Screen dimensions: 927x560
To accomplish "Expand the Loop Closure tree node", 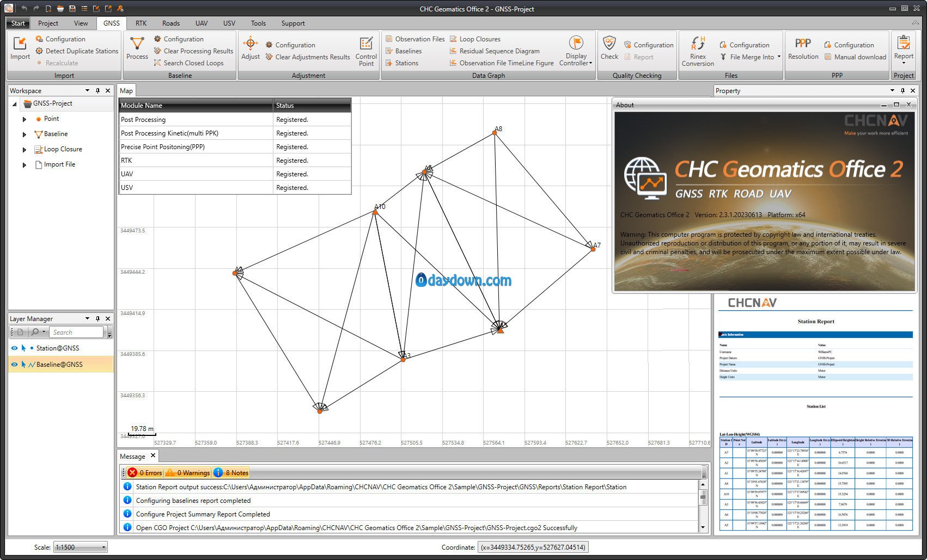I will tap(24, 150).
